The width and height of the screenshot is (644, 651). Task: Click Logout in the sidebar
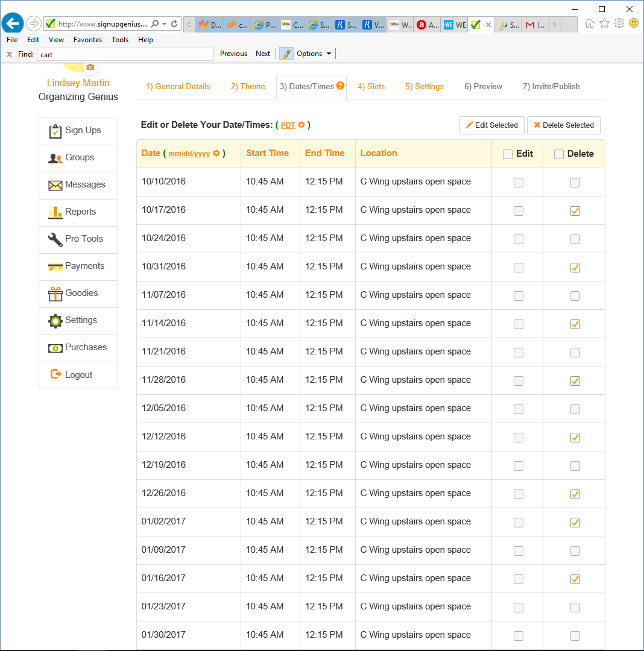(78, 375)
